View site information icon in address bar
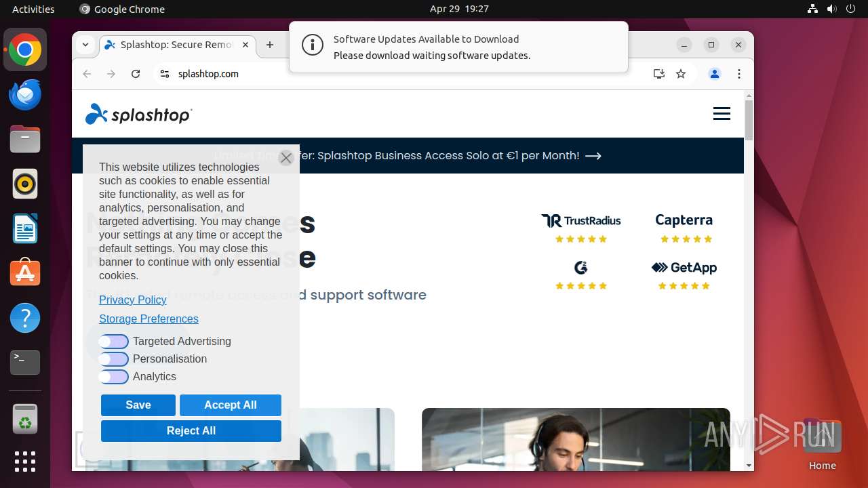Screen dimensions: 868x488 coord(164,74)
